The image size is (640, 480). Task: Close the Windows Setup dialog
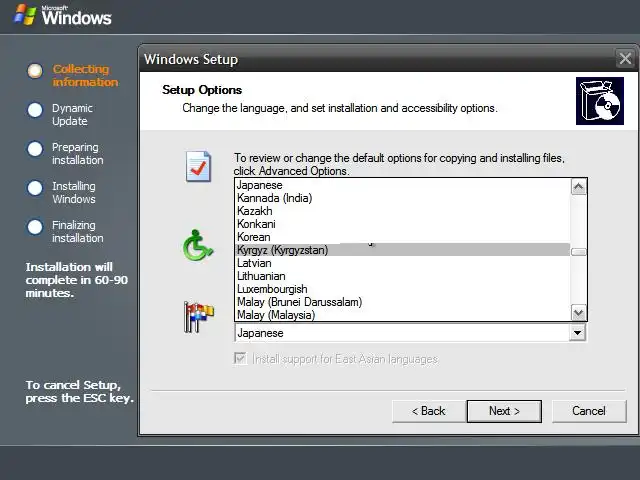coord(625,59)
